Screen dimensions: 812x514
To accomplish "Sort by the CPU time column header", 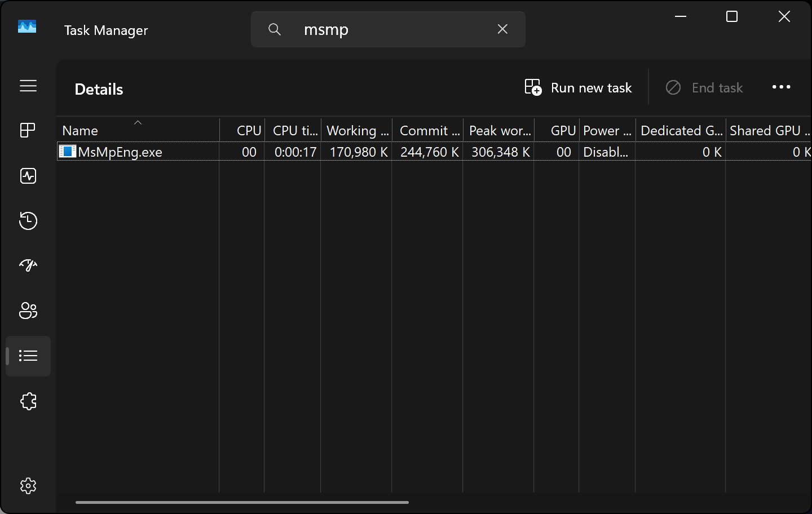I will pyautogui.click(x=293, y=130).
